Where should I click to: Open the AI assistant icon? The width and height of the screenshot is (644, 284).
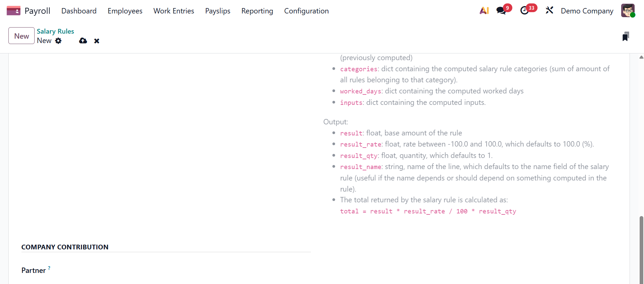pos(484,11)
